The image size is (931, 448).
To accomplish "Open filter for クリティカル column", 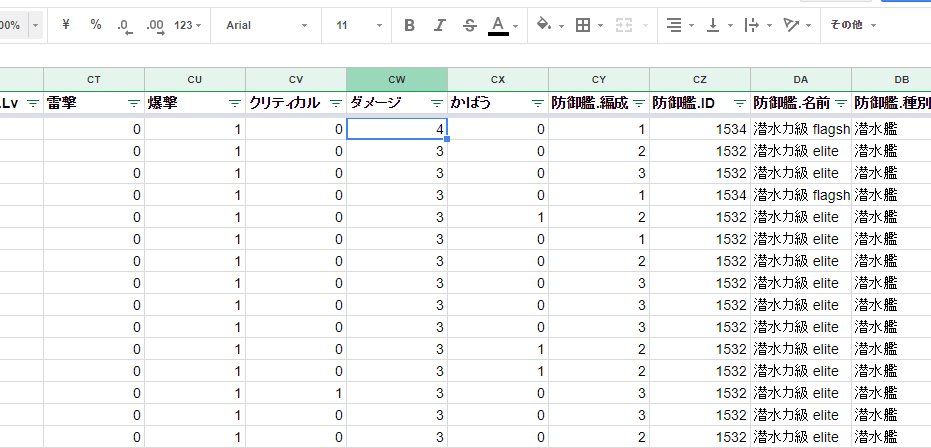I will (335, 103).
